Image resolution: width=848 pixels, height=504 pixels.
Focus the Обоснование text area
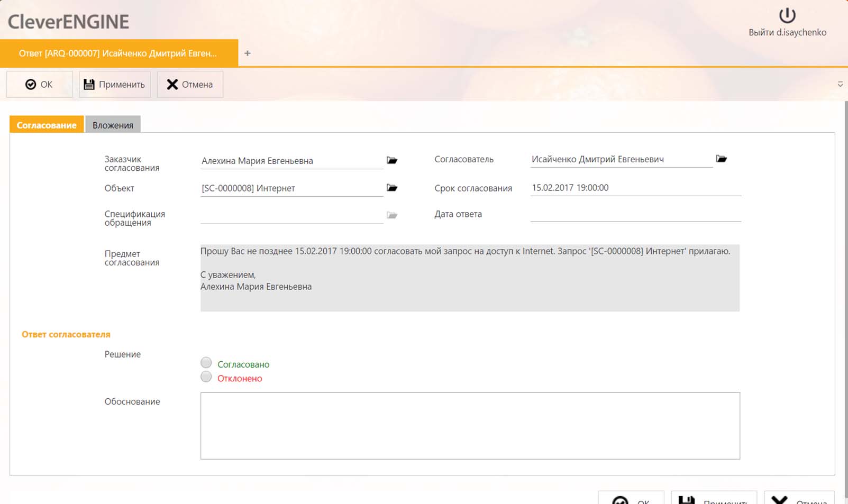click(x=470, y=426)
